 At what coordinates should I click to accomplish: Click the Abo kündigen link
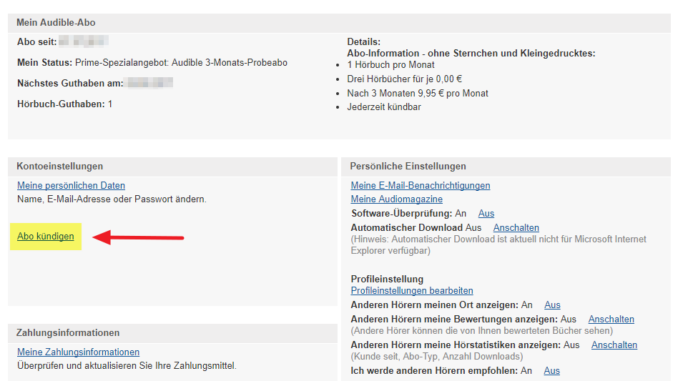point(45,236)
